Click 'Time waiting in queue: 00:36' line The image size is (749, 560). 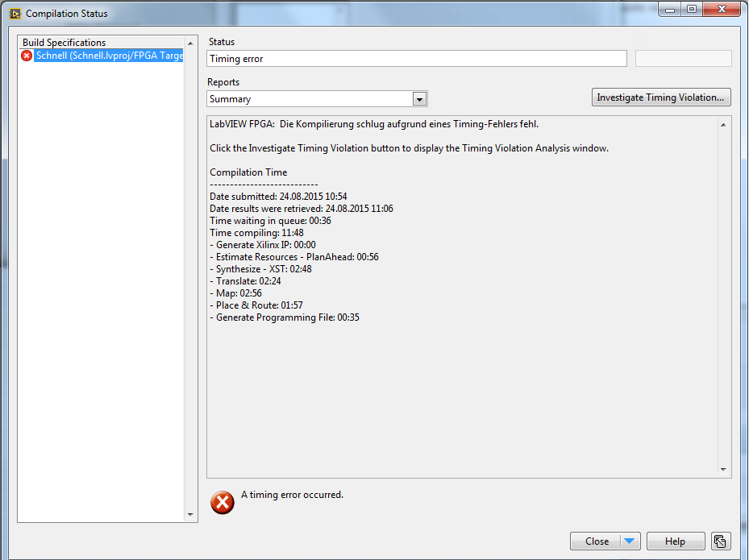pyautogui.click(x=270, y=221)
